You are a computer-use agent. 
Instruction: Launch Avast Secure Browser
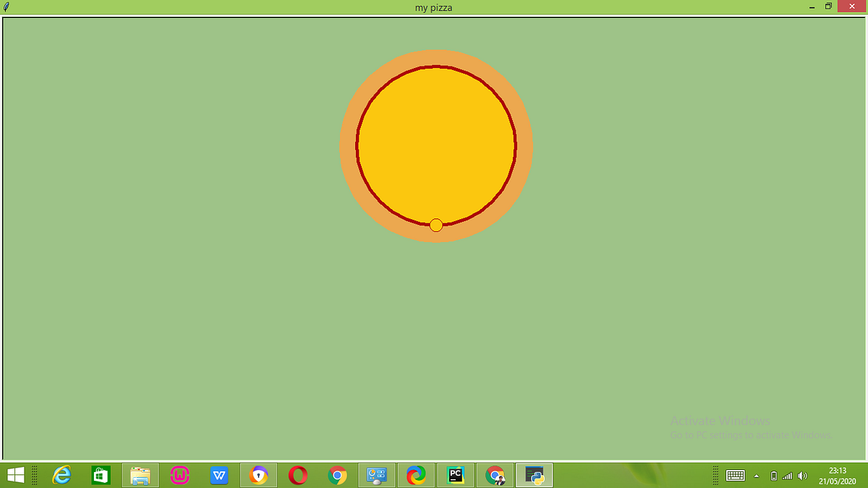pyautogui.click(x=258, y=475)
